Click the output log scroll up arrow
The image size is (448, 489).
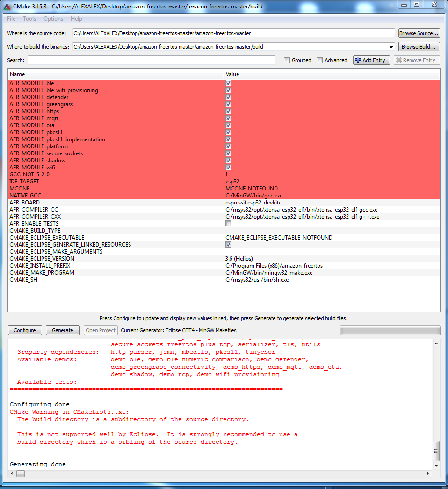point(436,343)
